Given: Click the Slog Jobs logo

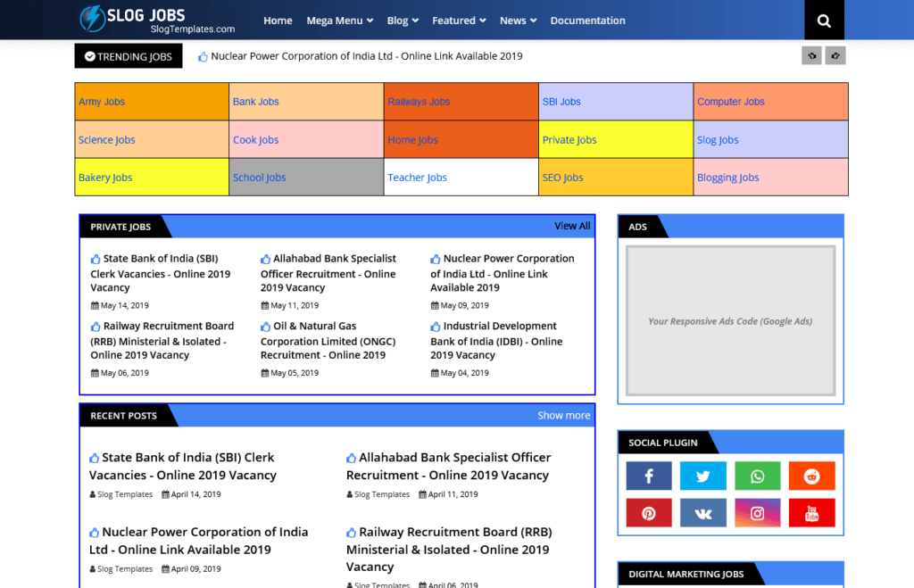Looking at the screenshot, I should click(143, 20).
